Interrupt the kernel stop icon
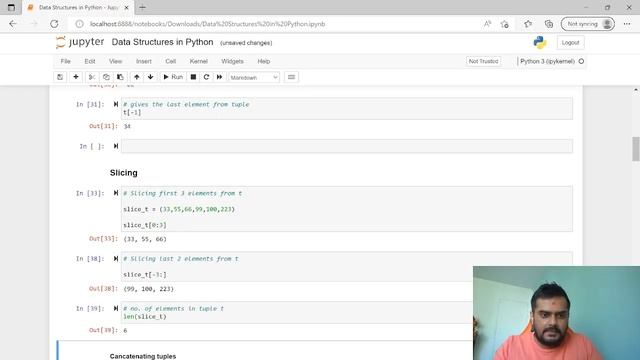The image size is (640, 360). tap(193, 77)
